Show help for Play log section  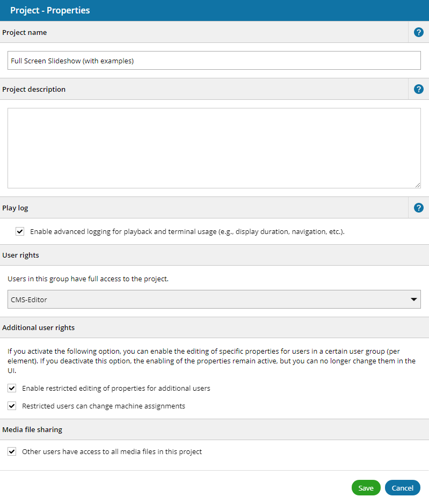coord(419,208)
